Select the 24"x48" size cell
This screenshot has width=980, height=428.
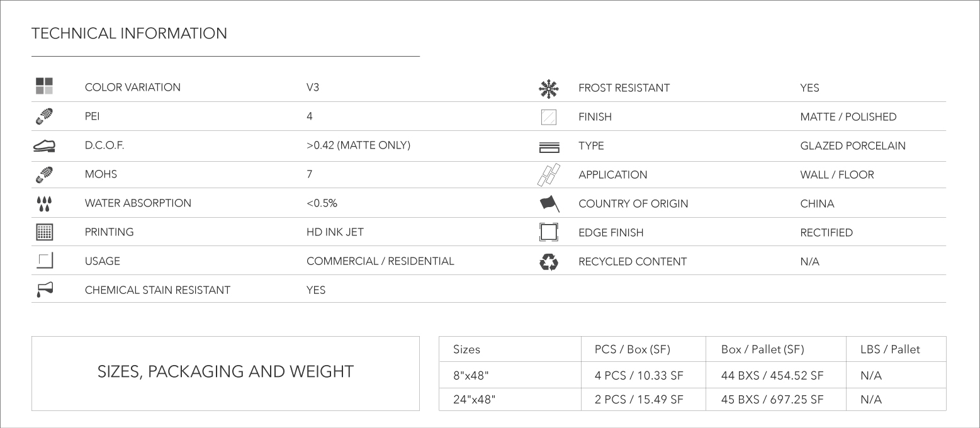510,400
